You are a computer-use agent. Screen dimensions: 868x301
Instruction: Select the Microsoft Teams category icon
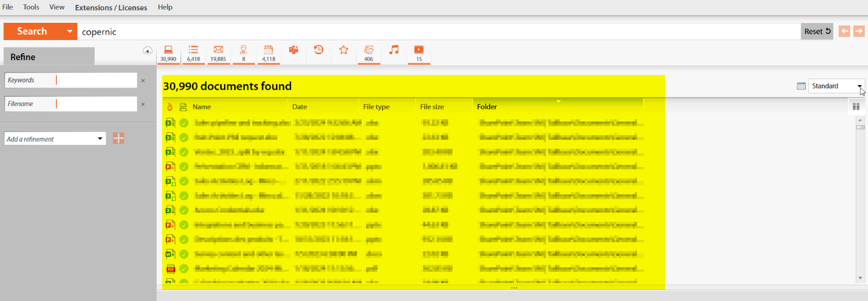click(293, 50)
